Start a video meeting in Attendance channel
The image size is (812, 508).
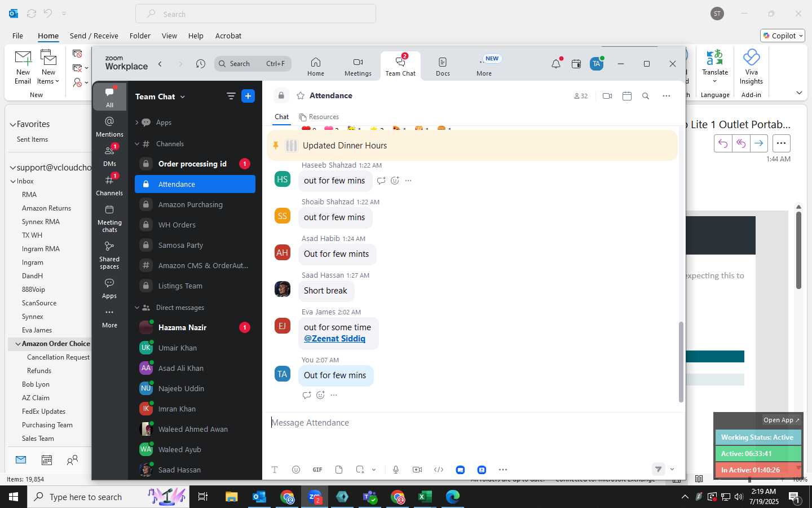(607, 96)
